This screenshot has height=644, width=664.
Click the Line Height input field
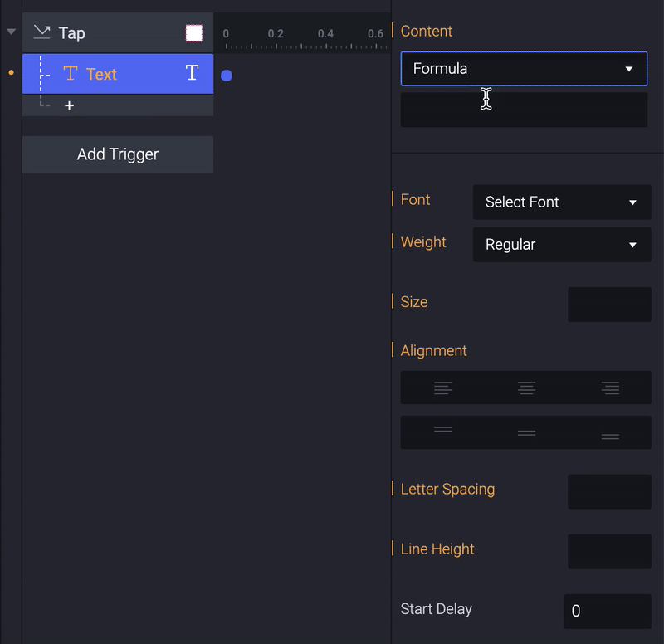(x=609, y=552)
